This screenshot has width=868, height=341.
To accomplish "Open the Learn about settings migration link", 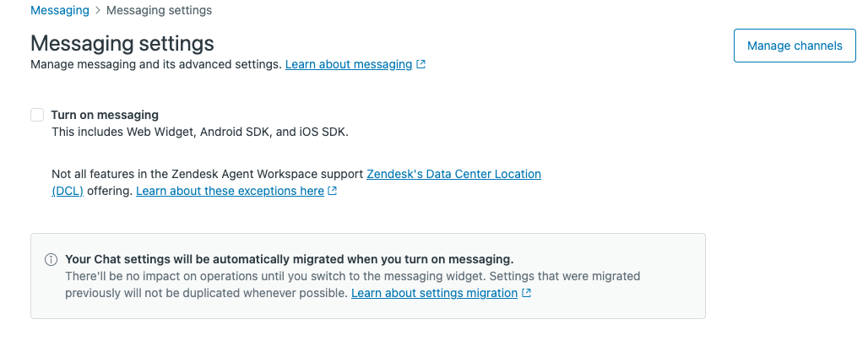I will tap(434, 293).
